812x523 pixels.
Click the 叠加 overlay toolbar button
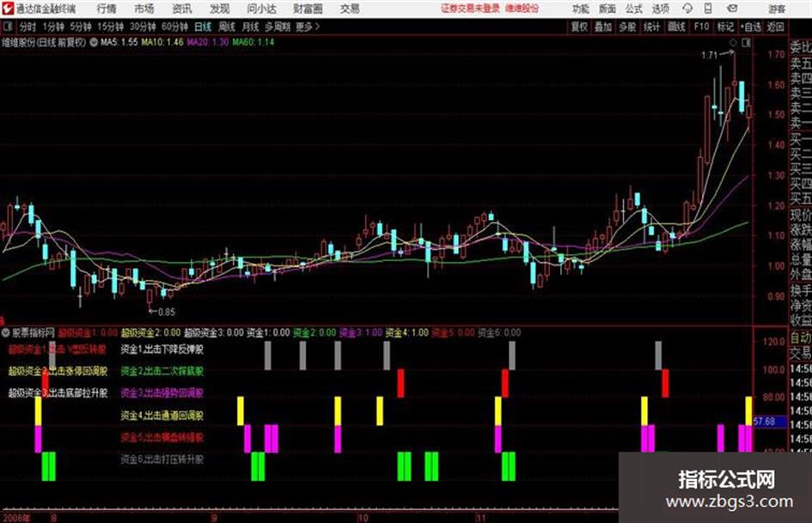pyautogui.click(x=603, y=27)
